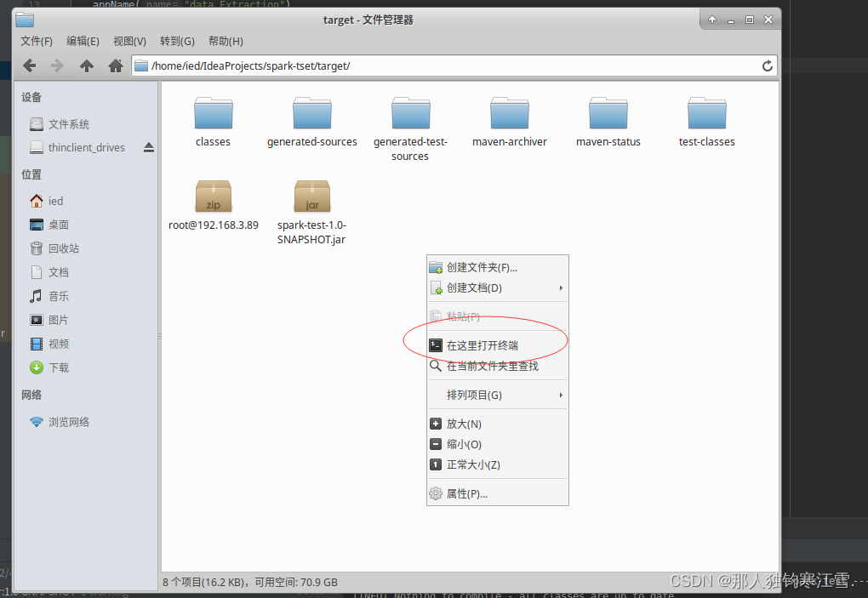Go forward with the right arrow

[58, 65]
